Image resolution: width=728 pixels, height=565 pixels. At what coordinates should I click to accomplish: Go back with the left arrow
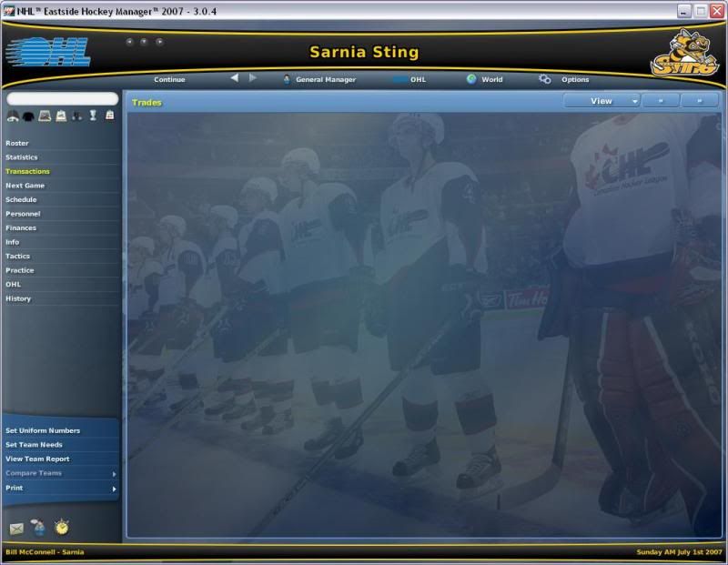tap(235, 78)
